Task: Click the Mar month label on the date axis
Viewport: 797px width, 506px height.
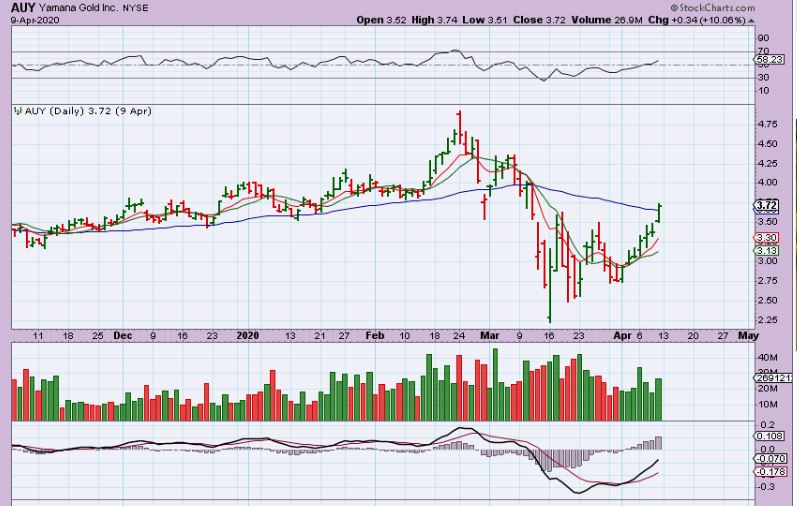Action: click(489, 336)
